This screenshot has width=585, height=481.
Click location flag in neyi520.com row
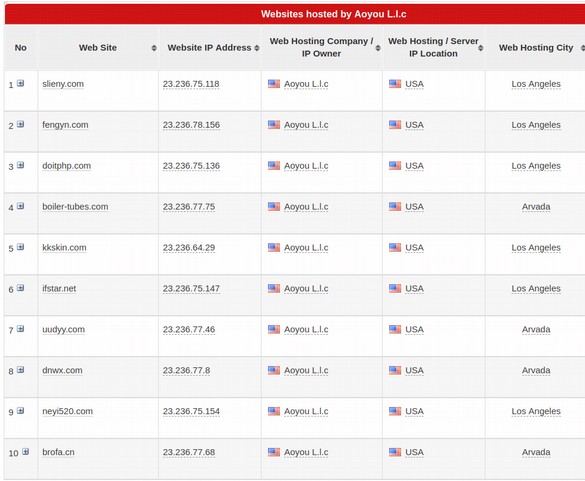coord(395,411)
